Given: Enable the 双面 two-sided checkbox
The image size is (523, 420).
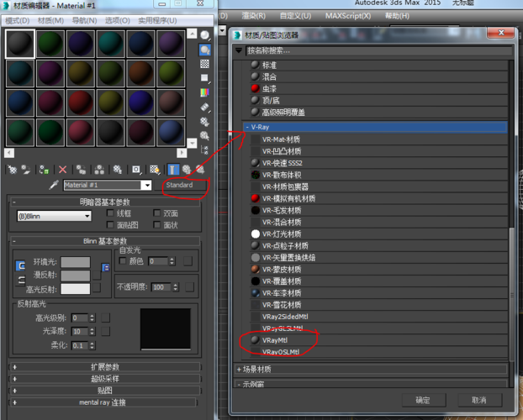Looking at the screenshot, I should pyautogui.click(x=156, y=213).
